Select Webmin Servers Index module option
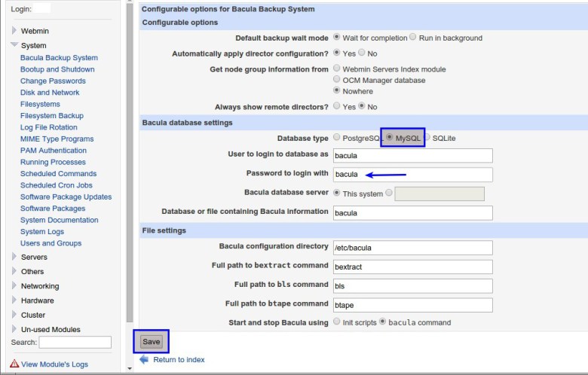The height and width of the screenshot is (375, 588). [336, 69]
